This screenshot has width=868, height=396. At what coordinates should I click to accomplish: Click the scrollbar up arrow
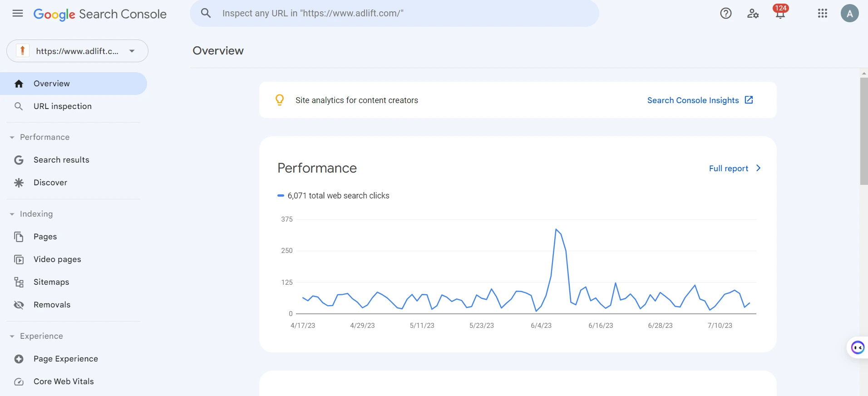point(864,73)
